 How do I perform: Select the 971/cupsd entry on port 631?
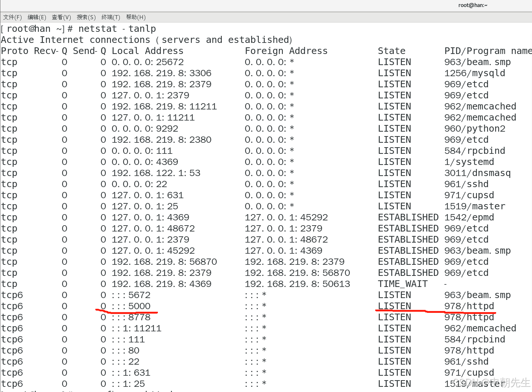469,195
